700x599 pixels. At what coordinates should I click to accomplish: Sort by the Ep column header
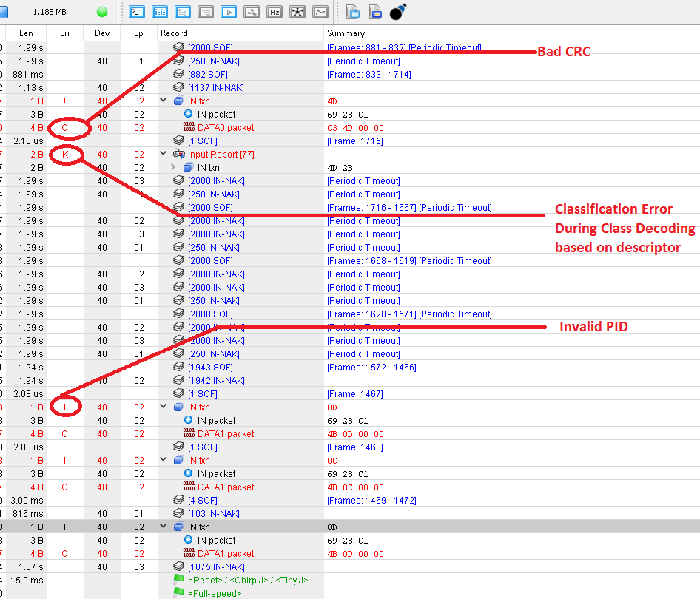(138, 33)
